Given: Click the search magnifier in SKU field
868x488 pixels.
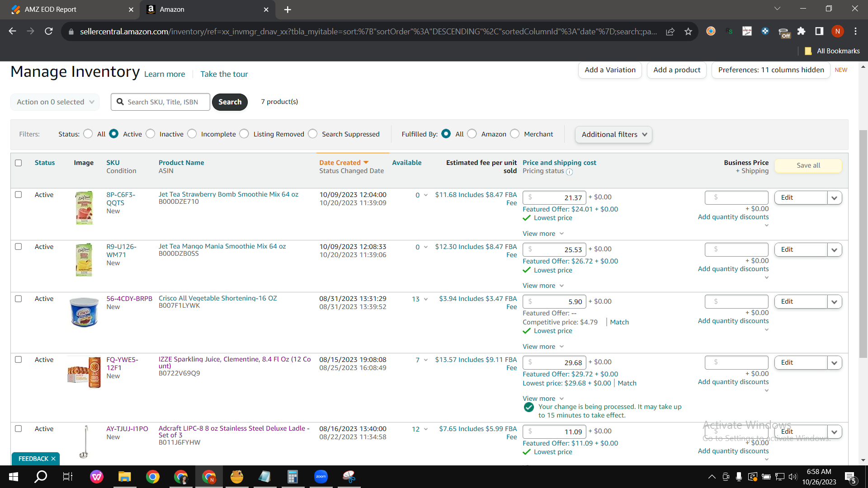Looking at the screenshot, I should pos(120,102).
